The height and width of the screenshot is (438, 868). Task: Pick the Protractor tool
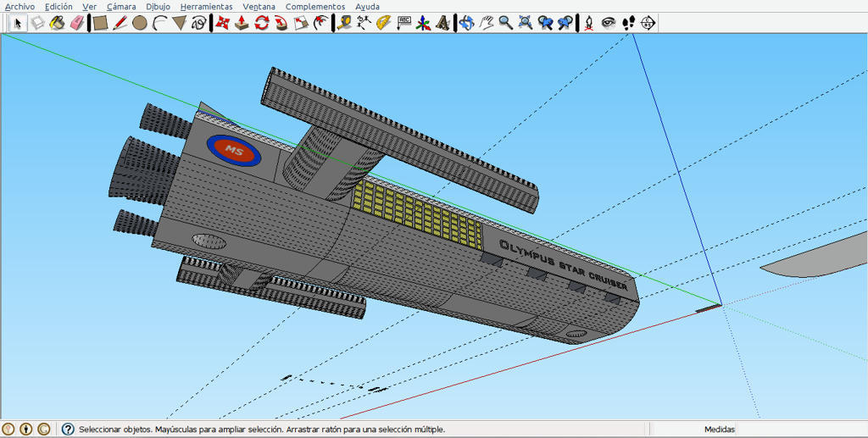point(383,23)
